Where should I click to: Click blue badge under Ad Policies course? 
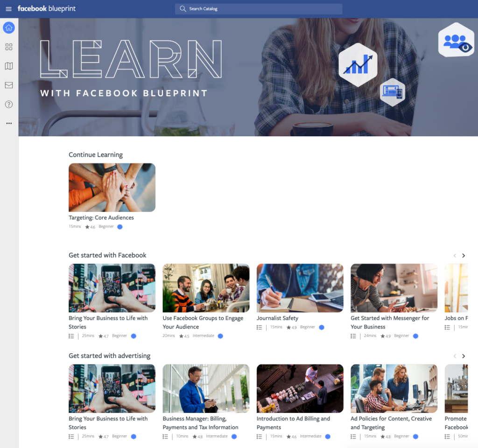pyautogui.click(x=415, y=436)
